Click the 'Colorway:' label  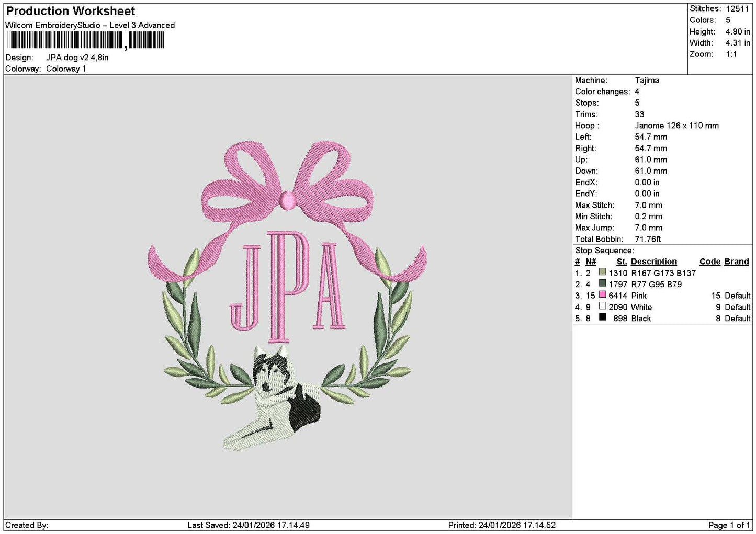coord(23,69)
